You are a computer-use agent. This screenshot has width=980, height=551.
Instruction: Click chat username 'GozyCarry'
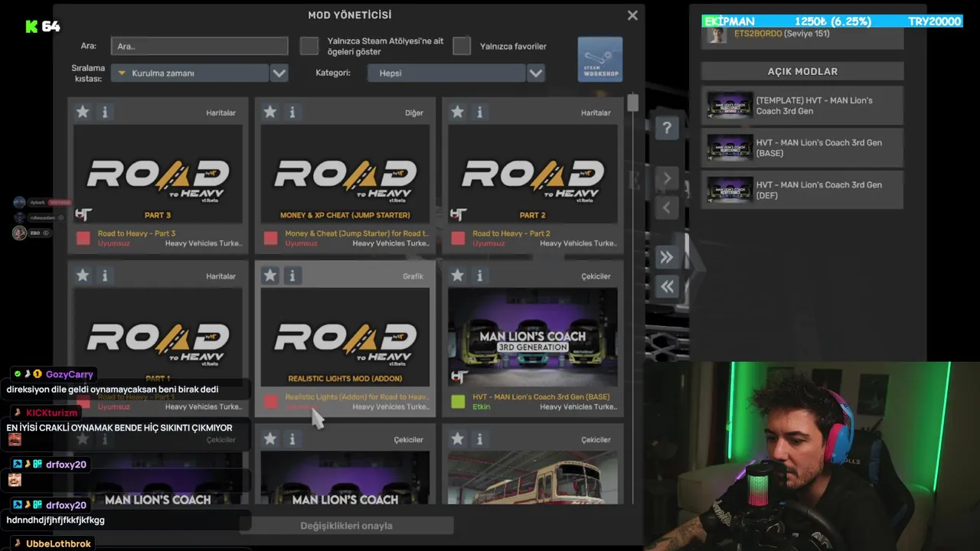point(69,374)
